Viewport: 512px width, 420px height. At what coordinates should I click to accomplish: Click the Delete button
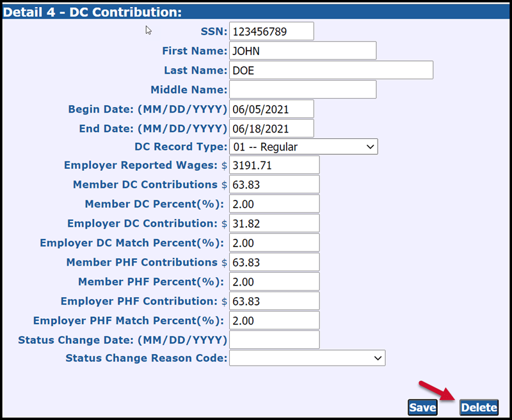pos(479,407)
